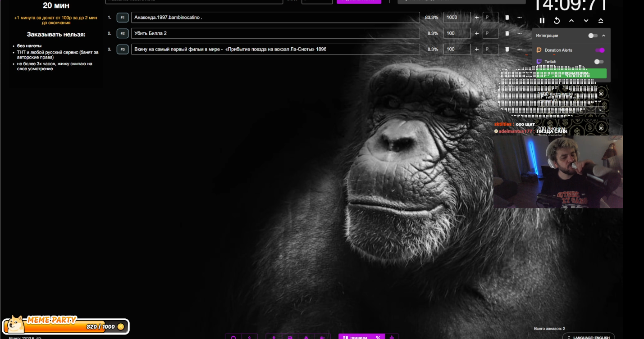644x339 pixels.
Task: Click the Убить Билла 2 amount field
Action: (457, 33)
